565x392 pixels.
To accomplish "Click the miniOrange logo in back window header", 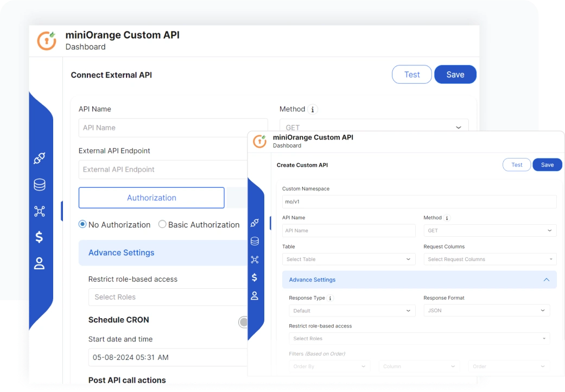I will (47, 40).
